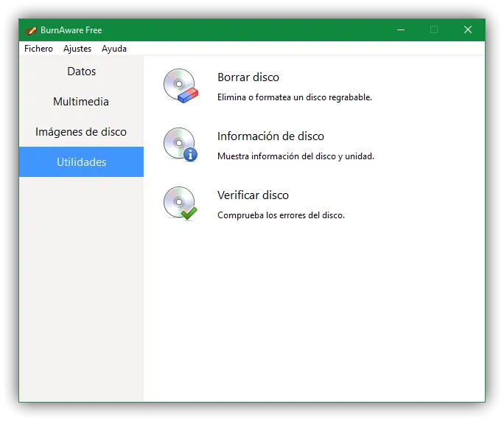Viewport: 504px width, 421px height.
Task: Minimize the BurnAware Free window
Action: [x=401, y=30]
